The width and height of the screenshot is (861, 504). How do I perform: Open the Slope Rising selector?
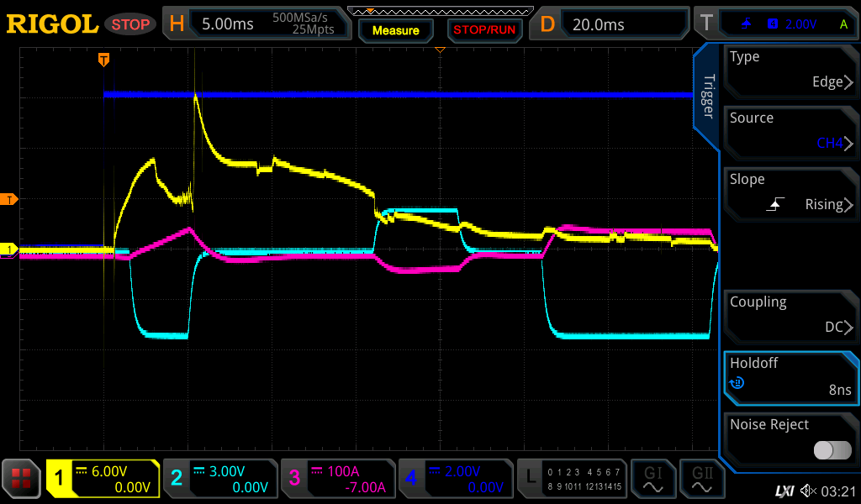790,192
